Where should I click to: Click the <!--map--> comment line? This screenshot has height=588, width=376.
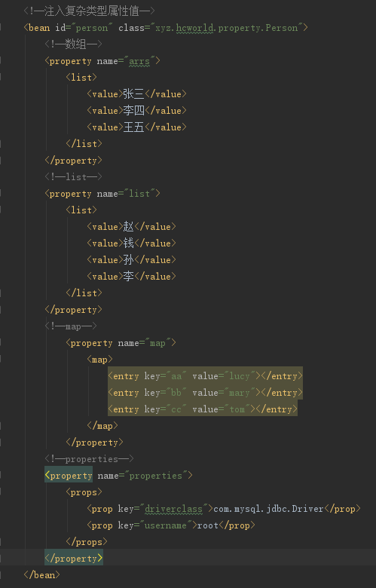click(71, 326)
